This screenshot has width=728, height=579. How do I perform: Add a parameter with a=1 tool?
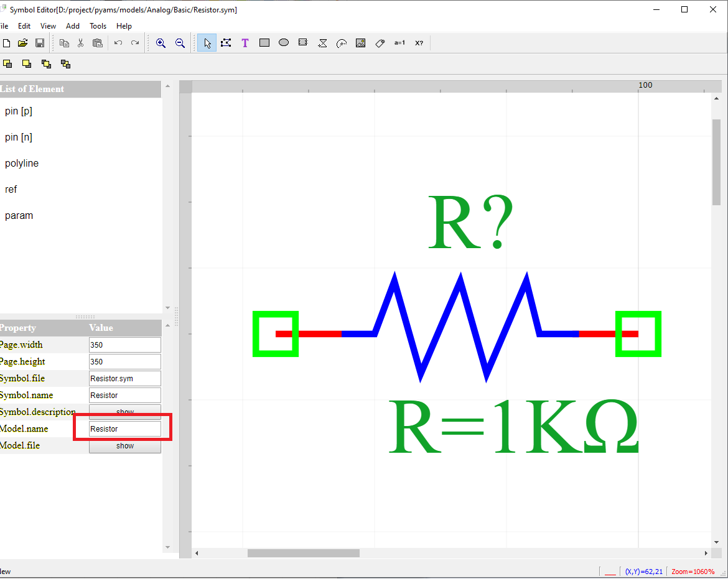[399, 43]
